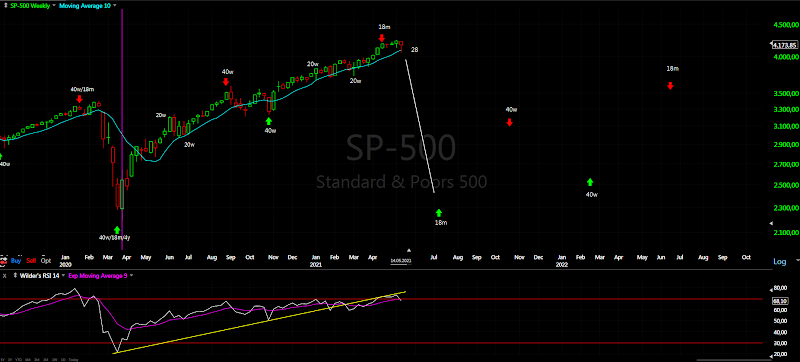Select the green arrow above the 40w/18m/4y label
800x362 pixels.
pyautogui.click(x=117, y=230)
